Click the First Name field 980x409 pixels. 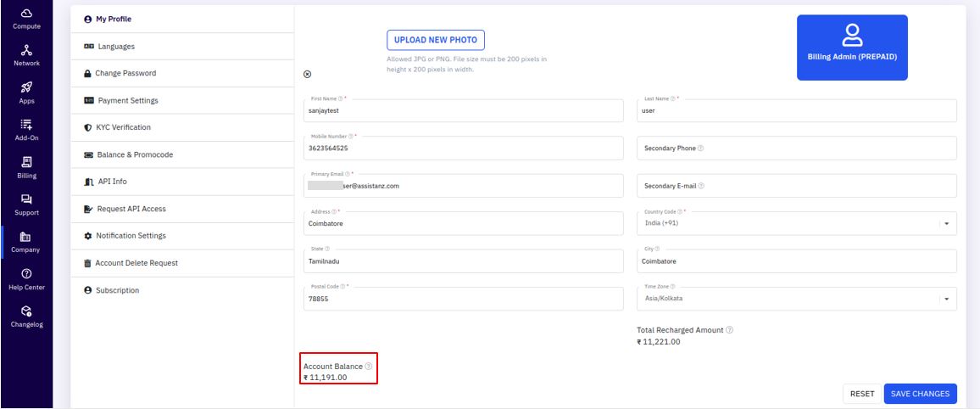[463, 110]
